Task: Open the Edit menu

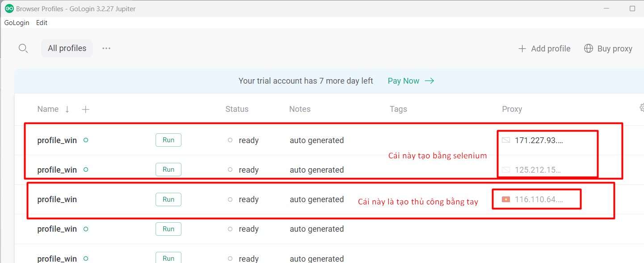Action: coord(42,23)
